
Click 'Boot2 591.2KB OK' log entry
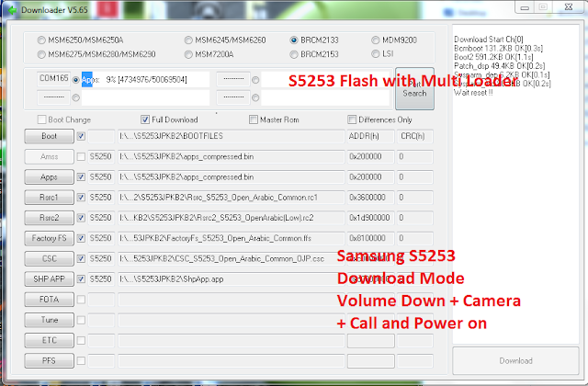(x=493, y=57)
